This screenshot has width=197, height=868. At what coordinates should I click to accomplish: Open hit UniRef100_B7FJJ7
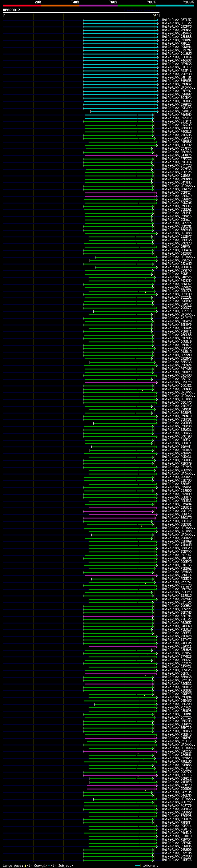177,67
